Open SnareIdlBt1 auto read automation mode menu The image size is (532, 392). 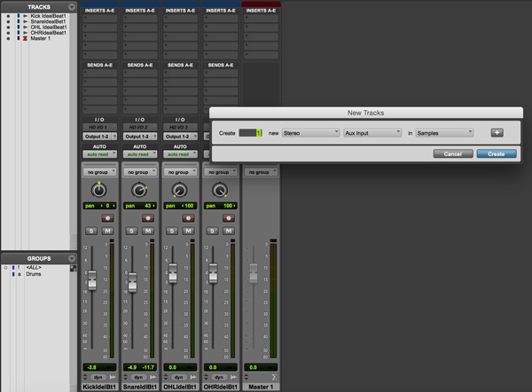140,154
